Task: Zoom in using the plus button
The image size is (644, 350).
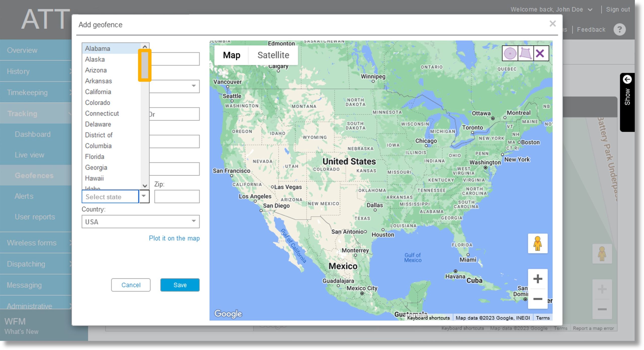Action: [x=538, y=278]
